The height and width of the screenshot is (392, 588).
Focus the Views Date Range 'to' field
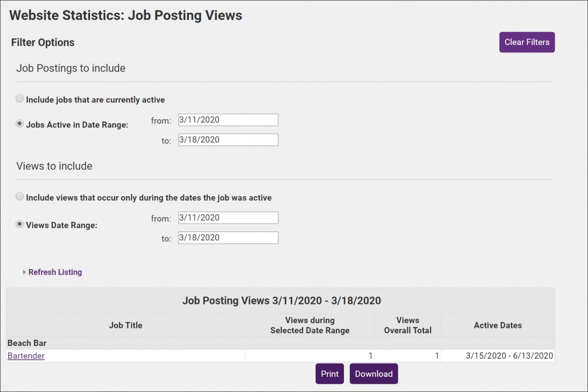tap(228, 238)
